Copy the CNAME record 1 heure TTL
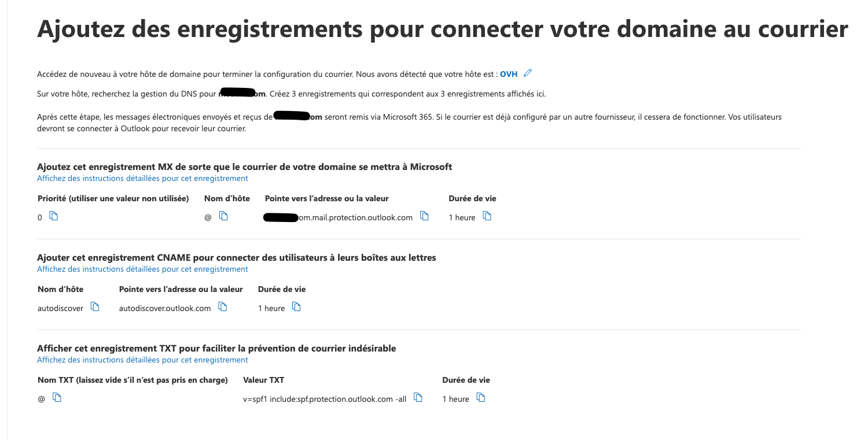868x440 pixels. (x=297, y=307)
